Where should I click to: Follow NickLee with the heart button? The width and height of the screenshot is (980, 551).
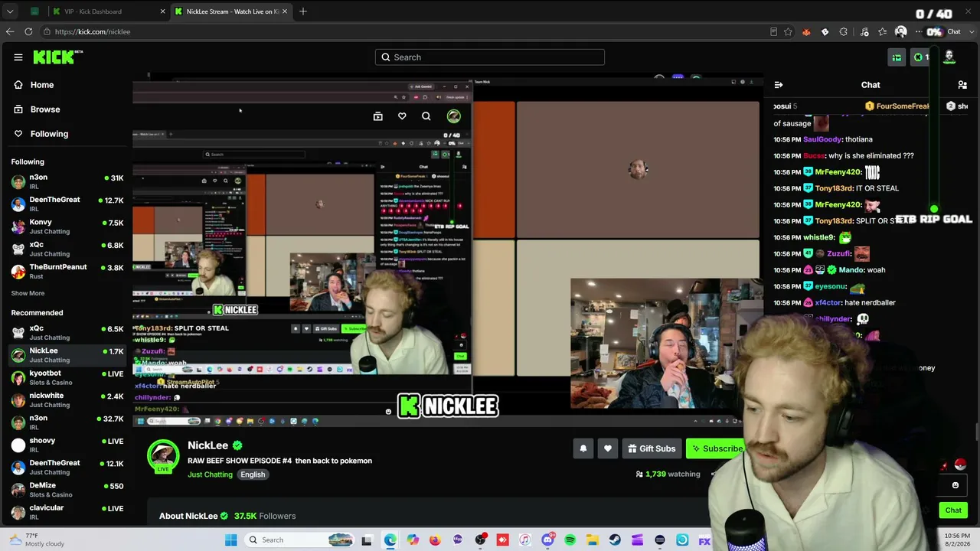pyautogui.click(x=608, y=448)
